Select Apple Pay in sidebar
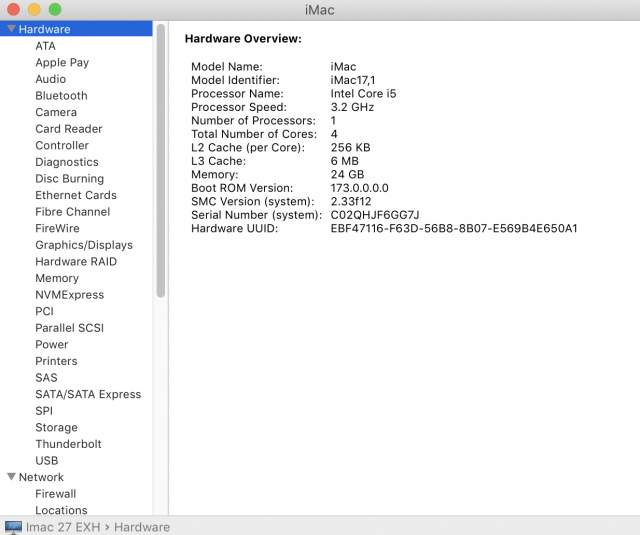Screen dimensions: 640x535 [62, 62]
